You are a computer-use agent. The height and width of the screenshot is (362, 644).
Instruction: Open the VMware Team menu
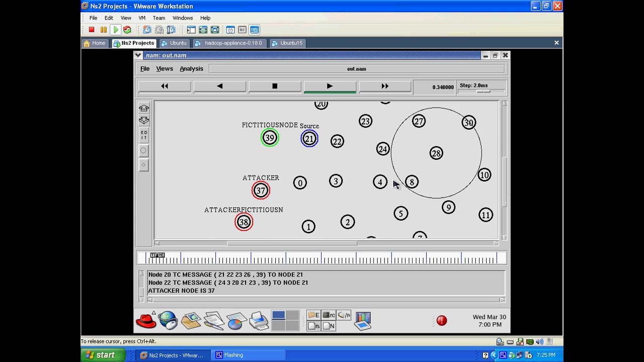click(159, 18)
